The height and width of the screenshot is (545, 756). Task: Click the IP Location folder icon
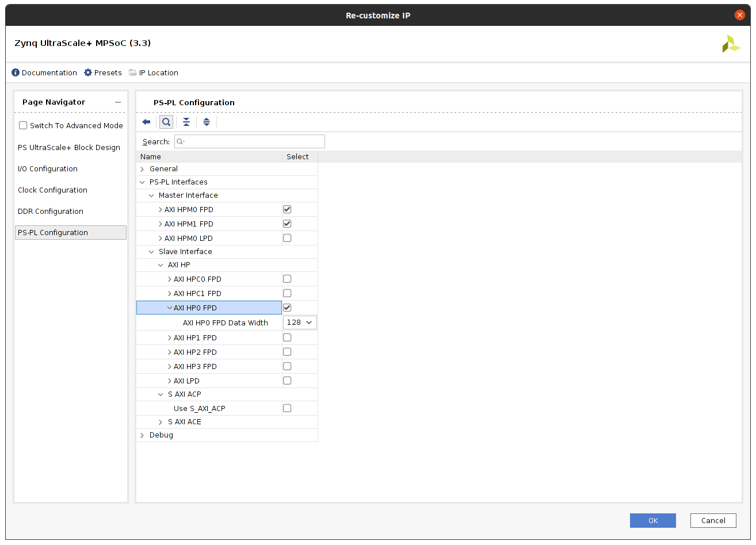(133, 72)
